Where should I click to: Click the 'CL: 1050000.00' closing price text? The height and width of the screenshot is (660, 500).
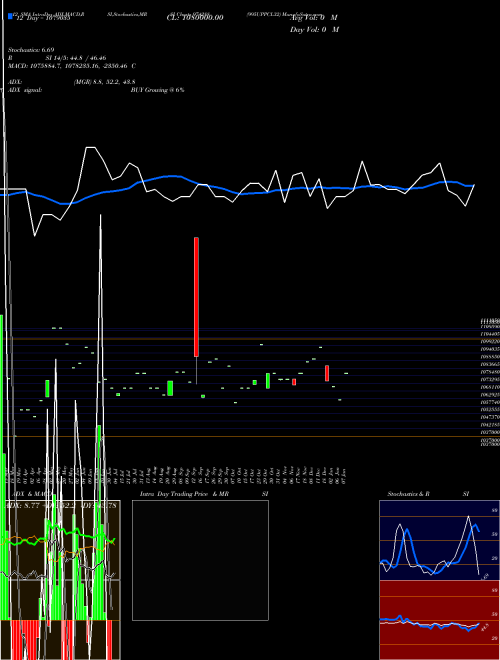click(195, 17)
